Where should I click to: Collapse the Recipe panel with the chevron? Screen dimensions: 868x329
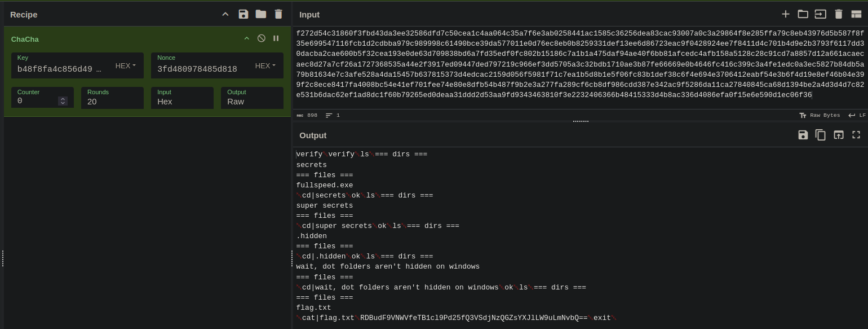coord(225,14)
